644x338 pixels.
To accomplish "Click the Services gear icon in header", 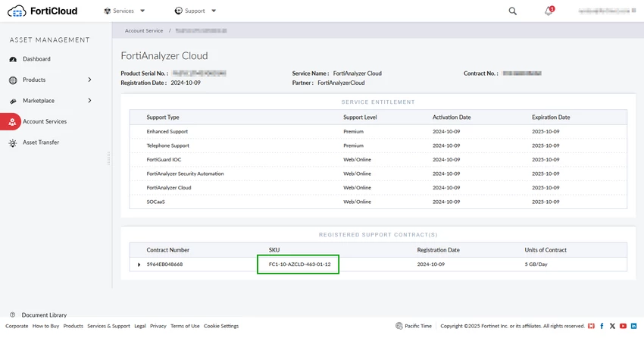I will (x=107, y=11).
